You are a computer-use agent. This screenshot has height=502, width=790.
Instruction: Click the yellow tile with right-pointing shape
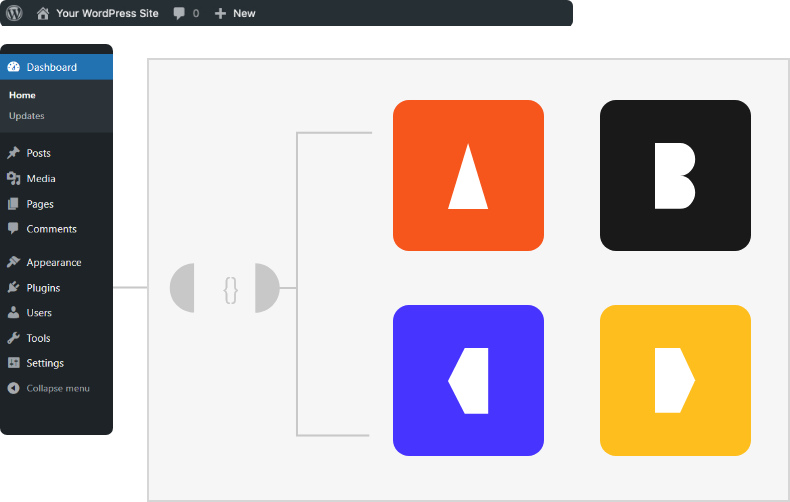click(x=675, y=381)
